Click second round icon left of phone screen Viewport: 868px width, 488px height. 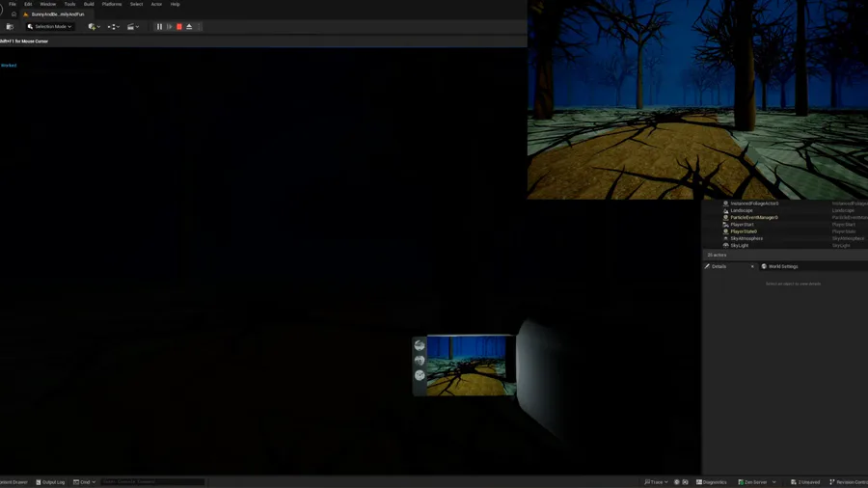tap(420, 360)
